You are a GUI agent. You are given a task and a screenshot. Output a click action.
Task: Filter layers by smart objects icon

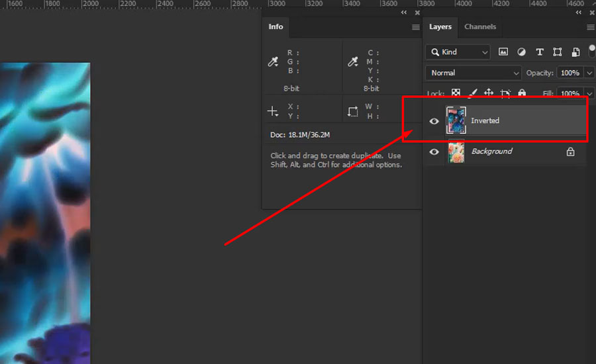[x=575, y=52]
